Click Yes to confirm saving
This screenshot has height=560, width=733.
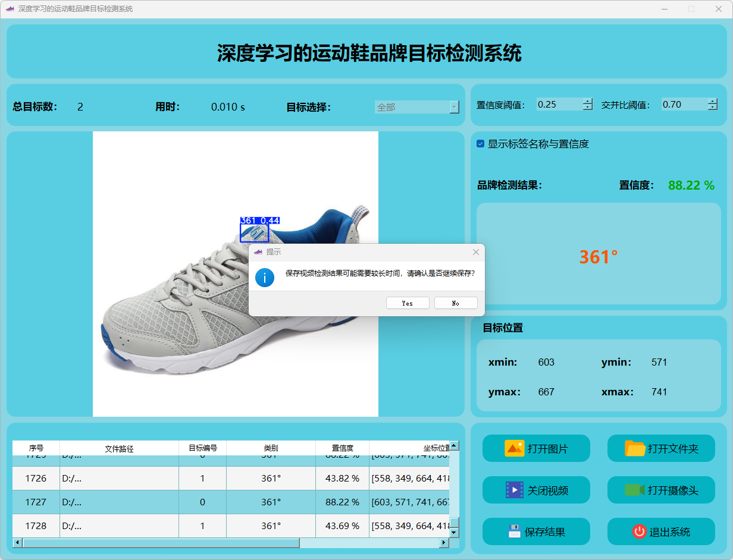[x=408, y=303]
